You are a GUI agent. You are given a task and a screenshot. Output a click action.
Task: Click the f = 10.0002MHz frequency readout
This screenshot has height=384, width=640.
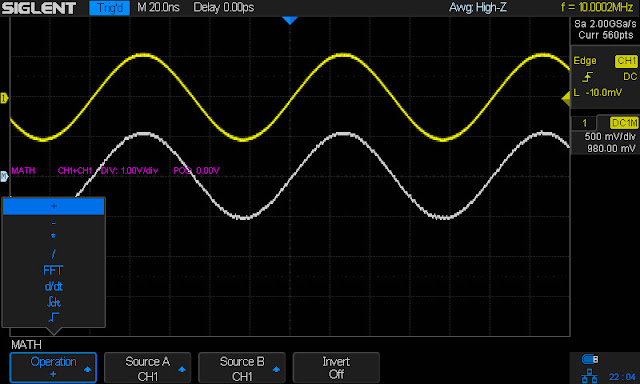click(598, 7)
